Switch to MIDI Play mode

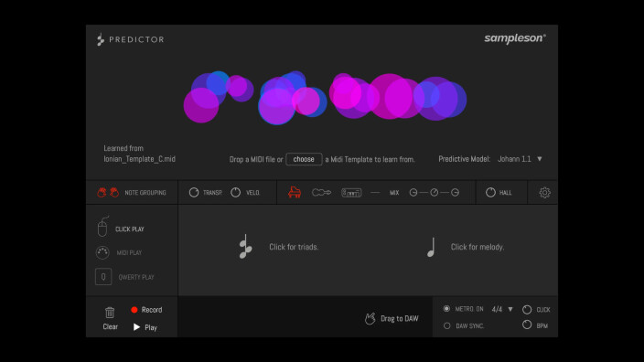click(x=119, y=252)
